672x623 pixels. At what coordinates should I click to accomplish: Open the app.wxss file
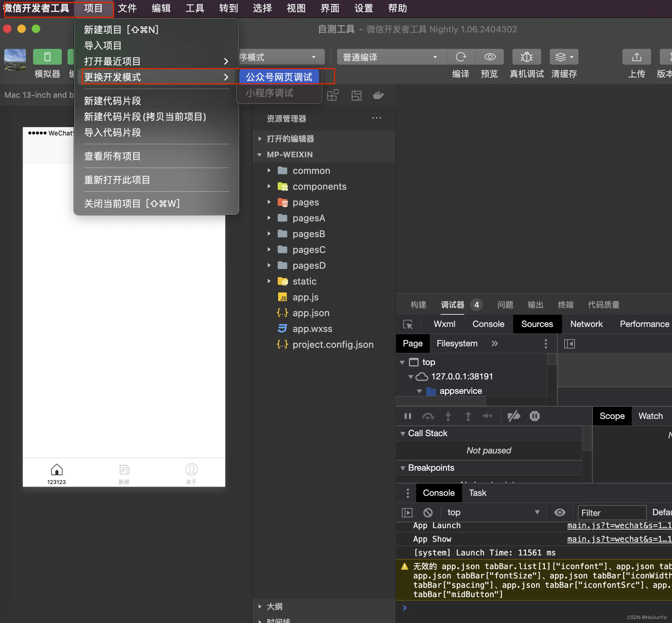pyautogui.click(x=312, y=329)
